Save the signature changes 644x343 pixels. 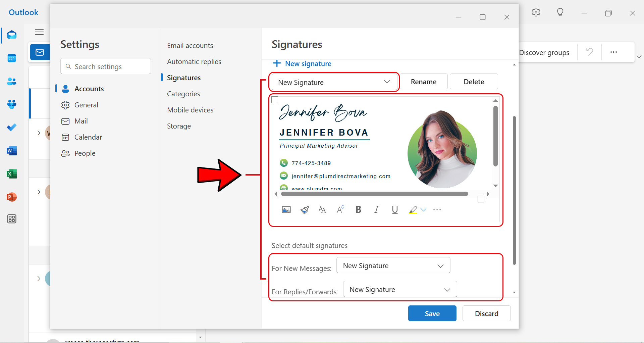pos(432,313)
